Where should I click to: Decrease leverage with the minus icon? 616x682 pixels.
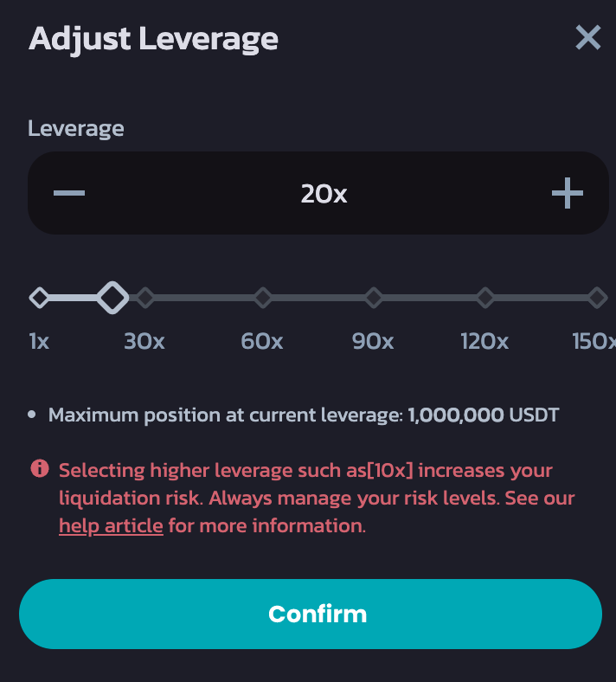[69, 193]
